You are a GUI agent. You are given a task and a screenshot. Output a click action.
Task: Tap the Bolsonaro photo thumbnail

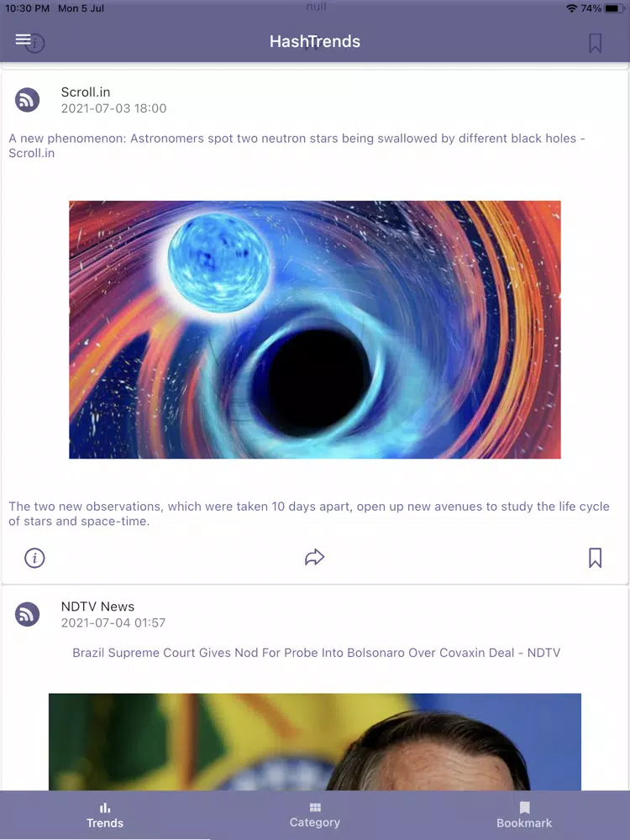(315, 742)
